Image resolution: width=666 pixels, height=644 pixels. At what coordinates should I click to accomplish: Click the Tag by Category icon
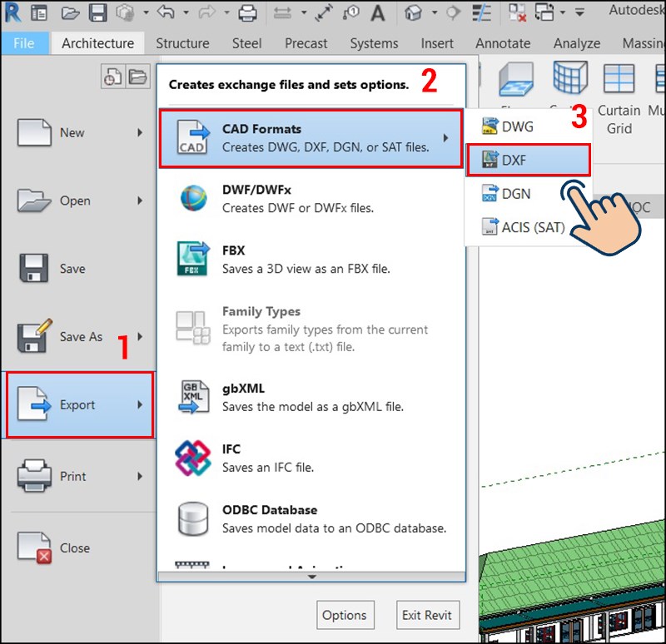tap(350, 12)
